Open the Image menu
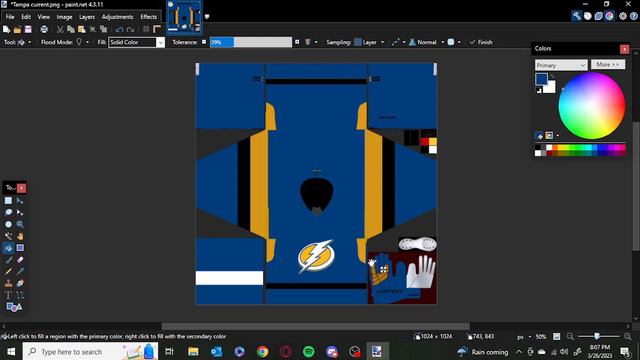This screenshot has width=640, height=360. pos(64,17)
